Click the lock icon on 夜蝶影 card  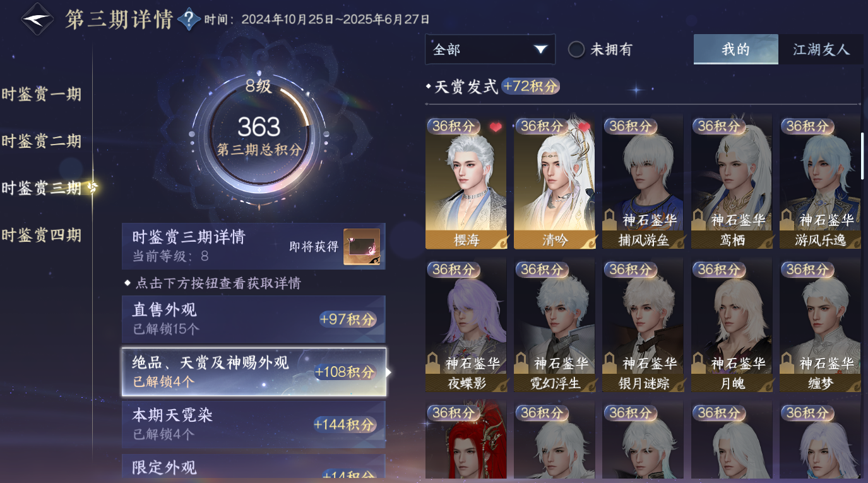pyautogui.click(x=433, y=364)
